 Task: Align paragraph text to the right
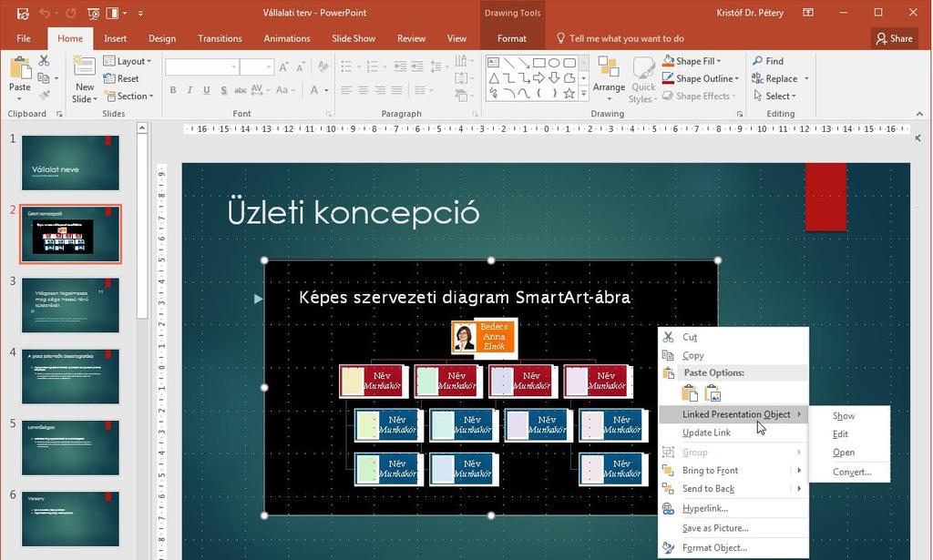[x=380, y=90]
